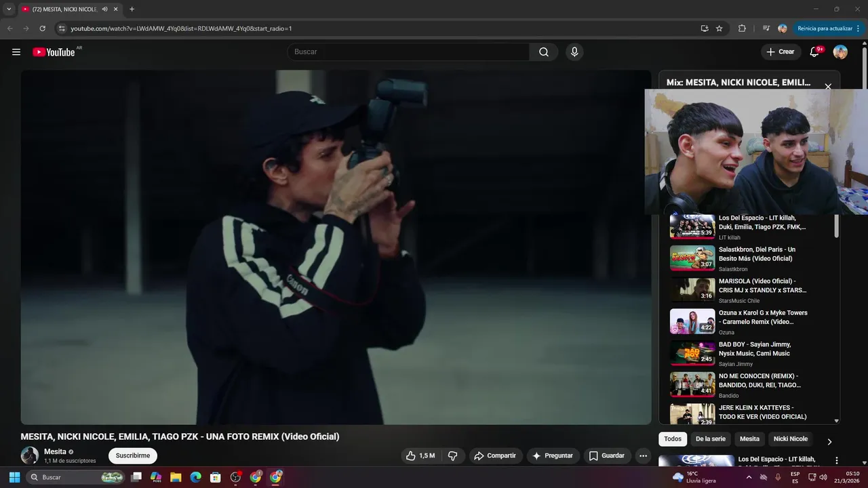Go back in browser history
This screenshot has height=488, width=868.
pyautogui.click(x=9, y=28)
